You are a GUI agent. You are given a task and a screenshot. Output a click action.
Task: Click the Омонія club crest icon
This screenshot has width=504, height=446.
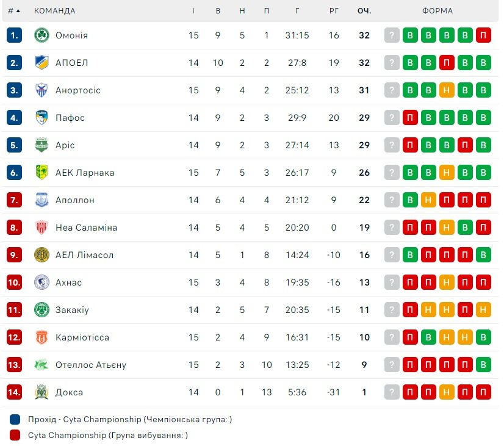[x=41, y=35]
